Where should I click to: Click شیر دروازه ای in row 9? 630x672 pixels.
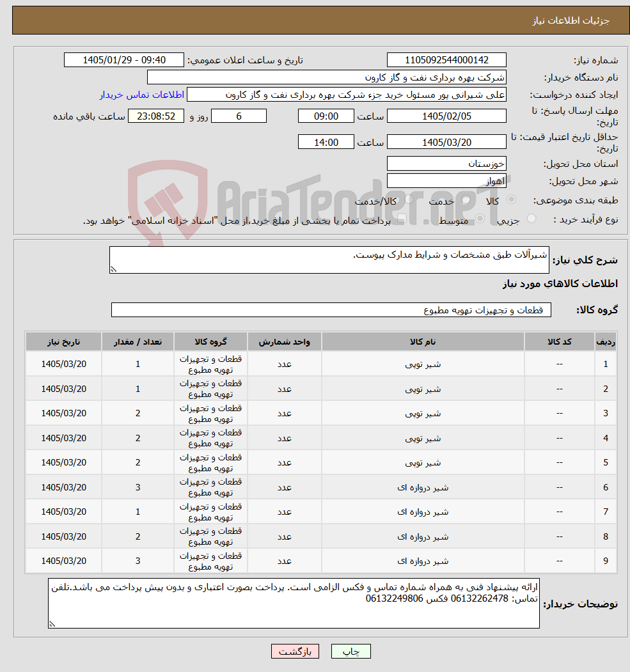[x=423, y=561]
